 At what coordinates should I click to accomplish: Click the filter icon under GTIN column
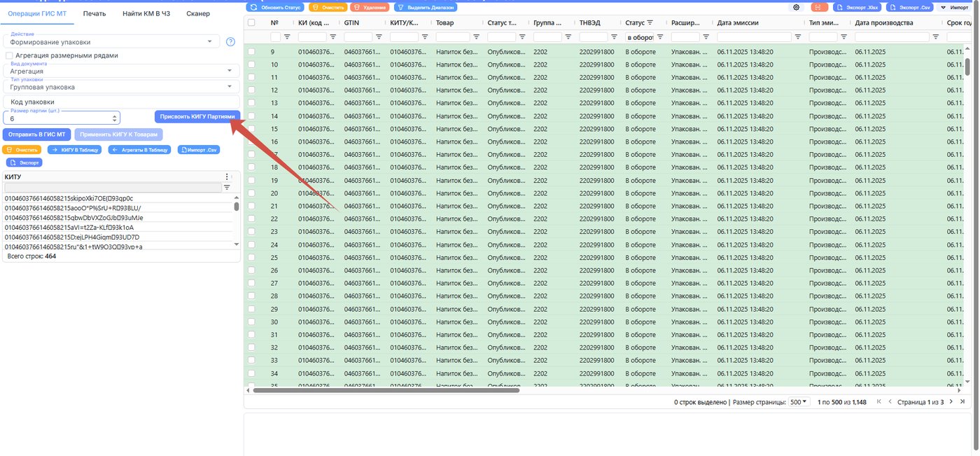pyautogui.click(x=379, y=36)
